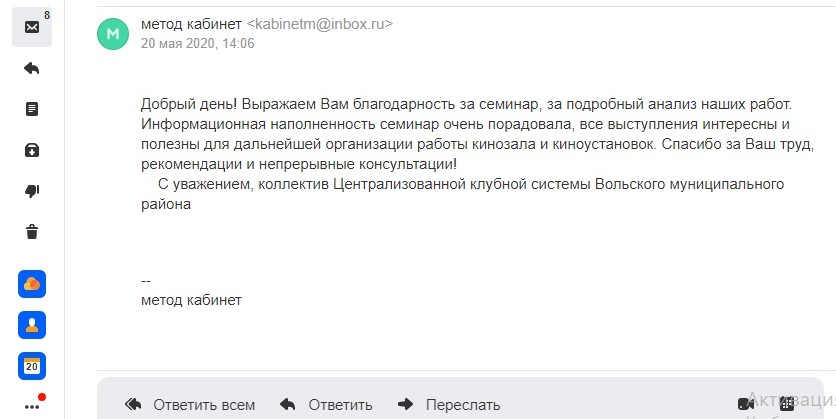Open the Calendar icon showing 20
The height and width of the screenshot is (419, 836).
tap(32, 366)
